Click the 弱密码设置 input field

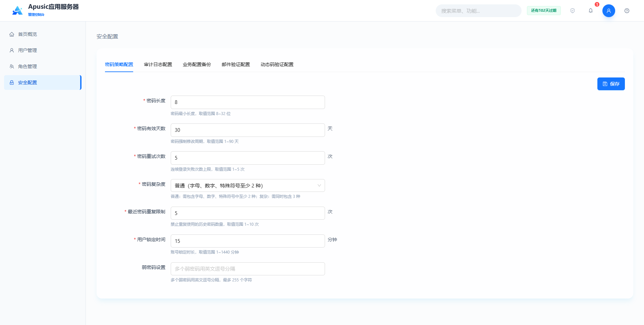point(248,269)
